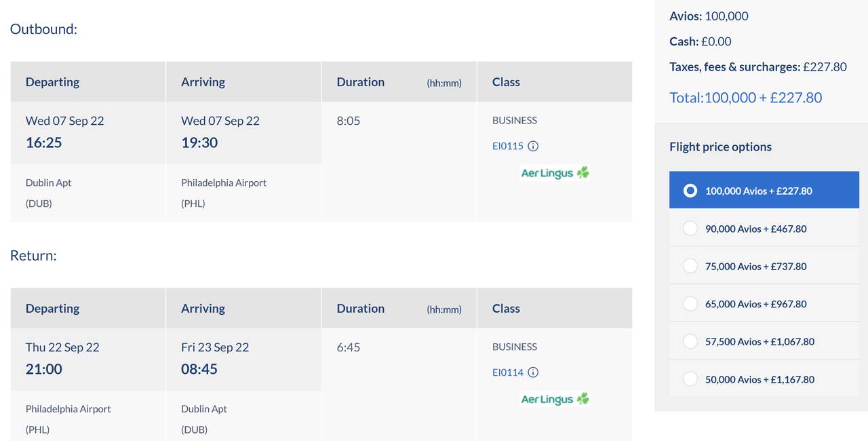Viewport: 868px width, 441px height.
Task: Click the info icon beside EI0115
Action: point(533,146)
